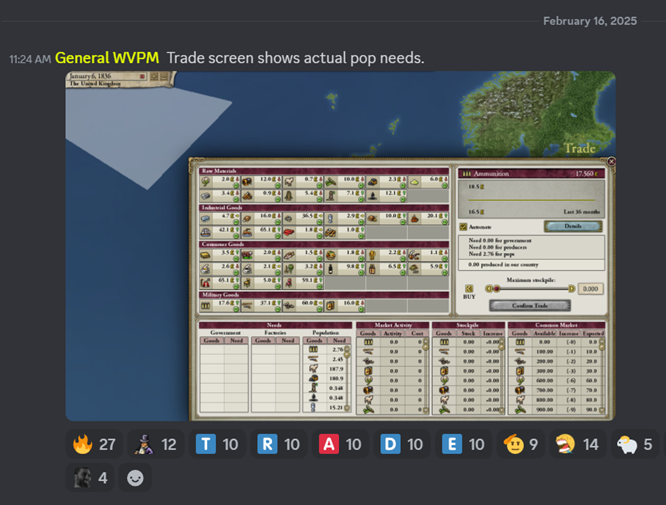The width and height of the screenshot is (666, 505).
Task: Select the machine parts good priced 36.5
Action: pos(303,219)
